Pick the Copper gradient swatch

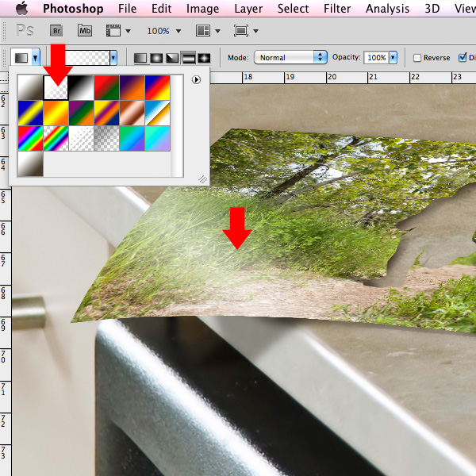[x=132, y=113]
